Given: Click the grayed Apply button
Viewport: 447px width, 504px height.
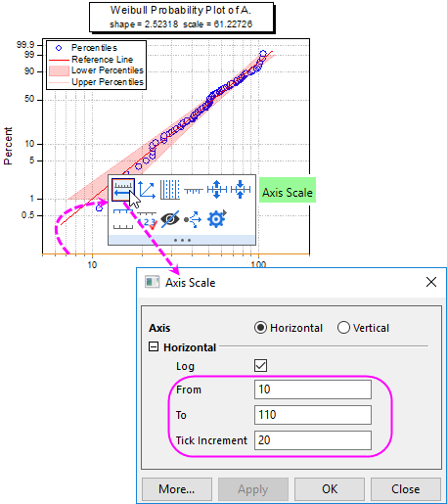Looking at the screenshot, I should pyautogui.click(x=253, y=489).
